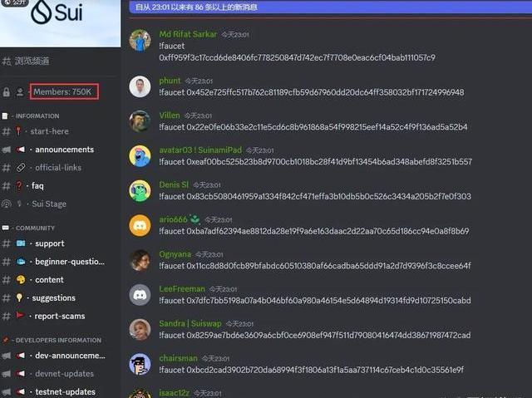
Task: Open the dev-announcements channel
Action: click(70, 356)
